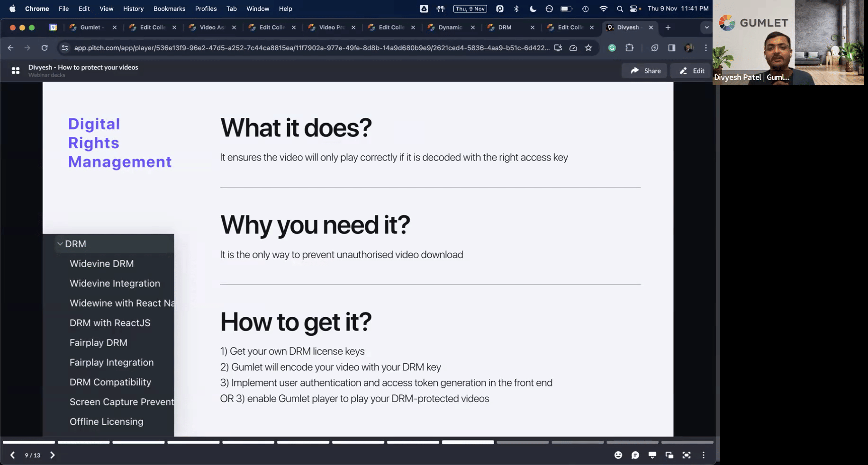
Task: Open the comments bubble icon
Action: pos(635,455)
